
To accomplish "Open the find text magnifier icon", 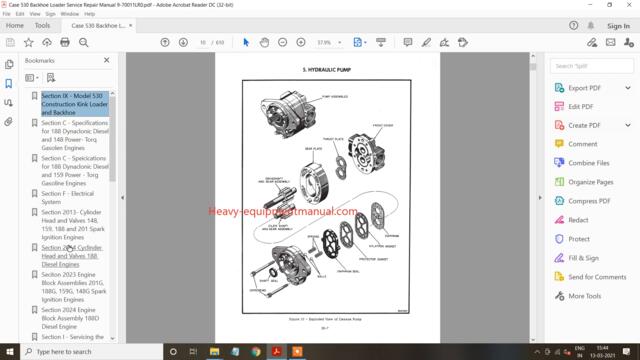I will (x=84, y=42).
